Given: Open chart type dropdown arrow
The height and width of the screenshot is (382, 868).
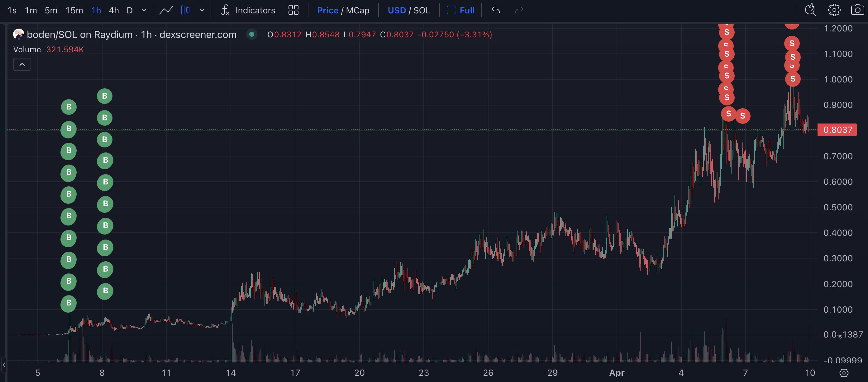Looking at the screenshot, I should 202,11.
